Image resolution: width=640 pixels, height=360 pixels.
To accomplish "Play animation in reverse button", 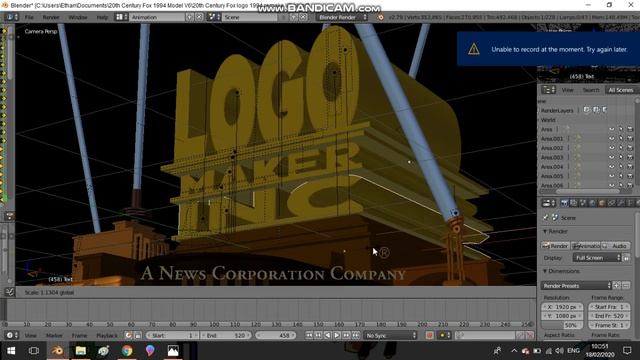I will click(328, 336).
